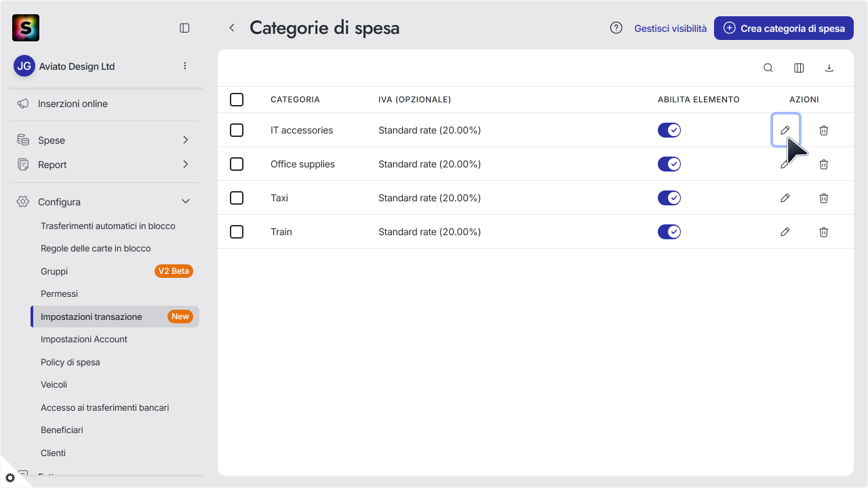Check the Office supplies row checkbox
This screenshot has width=868, height=488.
[x=237, y=164]
